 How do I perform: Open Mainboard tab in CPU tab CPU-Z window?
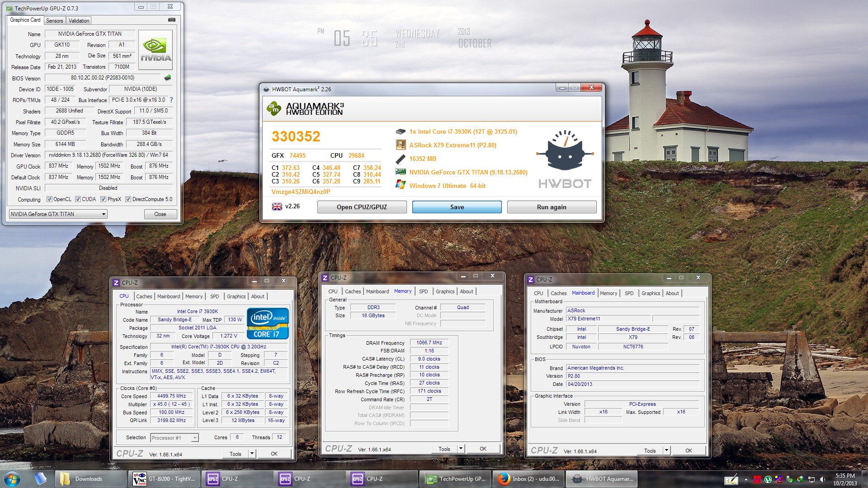coord(168,296)
